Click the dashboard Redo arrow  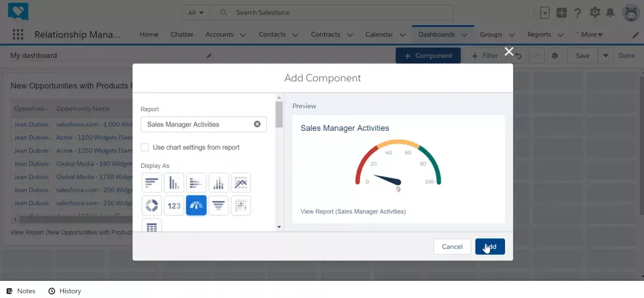537,56
